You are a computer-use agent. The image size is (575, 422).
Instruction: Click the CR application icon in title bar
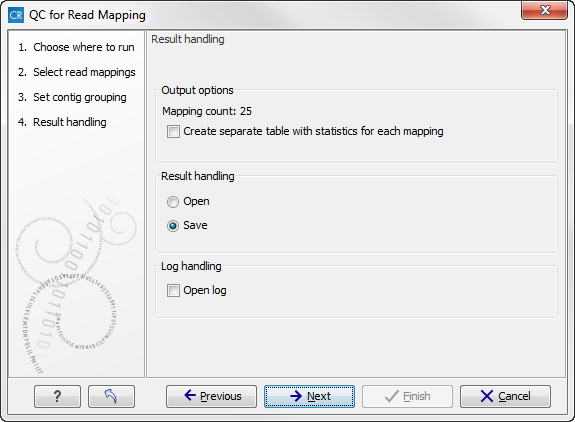[x=16, y=15]
